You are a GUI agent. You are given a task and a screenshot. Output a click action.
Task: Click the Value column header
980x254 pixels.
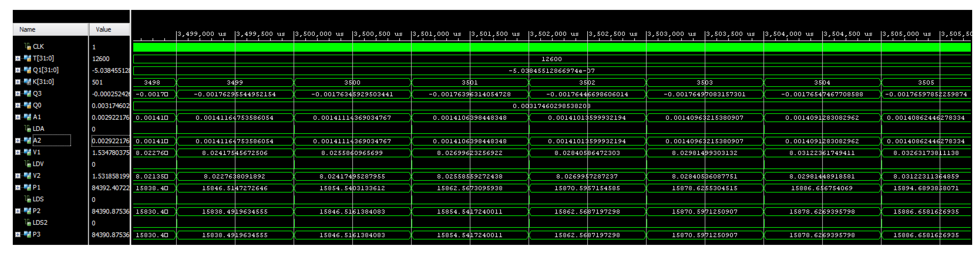coord(103,29)
